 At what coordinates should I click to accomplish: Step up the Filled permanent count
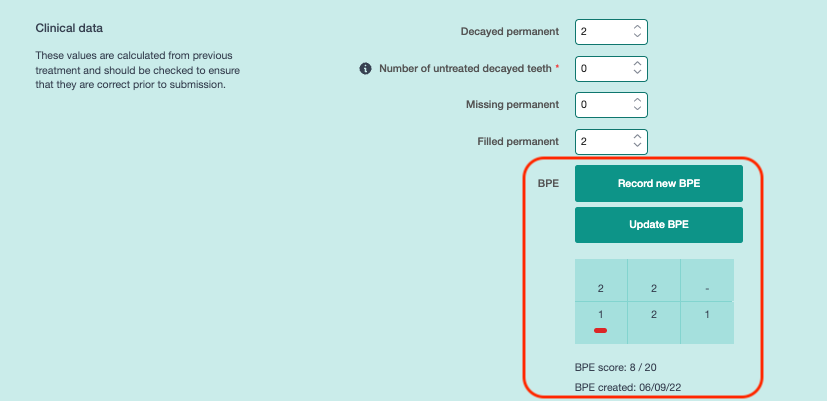(637, 137)
